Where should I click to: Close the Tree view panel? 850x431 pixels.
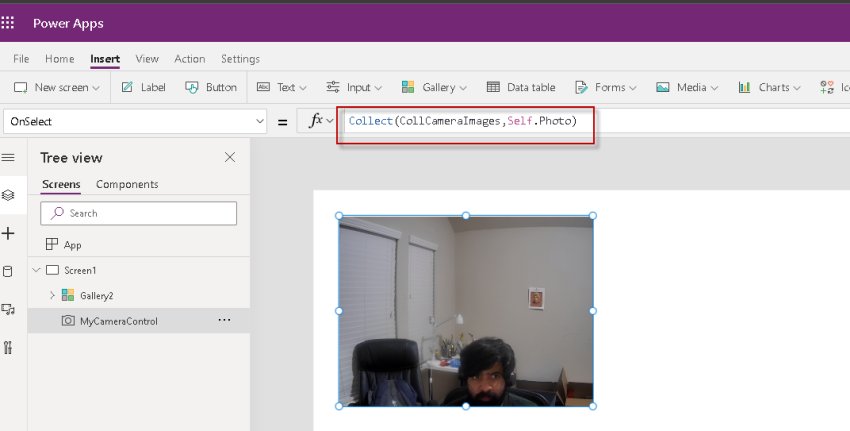[x=230, y=157]
